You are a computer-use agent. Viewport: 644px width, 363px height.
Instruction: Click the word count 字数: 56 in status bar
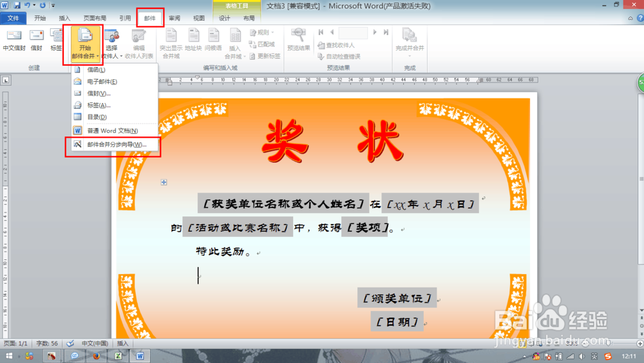click(47, 343)
